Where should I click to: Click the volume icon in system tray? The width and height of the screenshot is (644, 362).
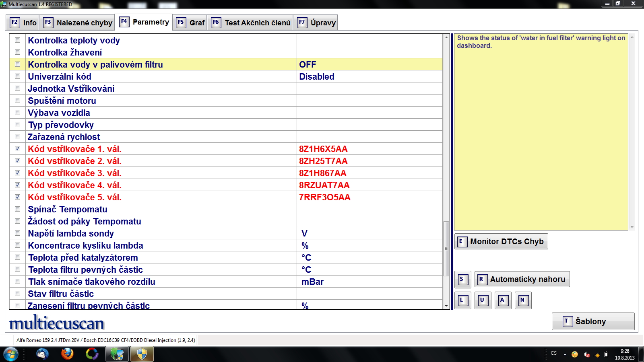coord(586,354)
